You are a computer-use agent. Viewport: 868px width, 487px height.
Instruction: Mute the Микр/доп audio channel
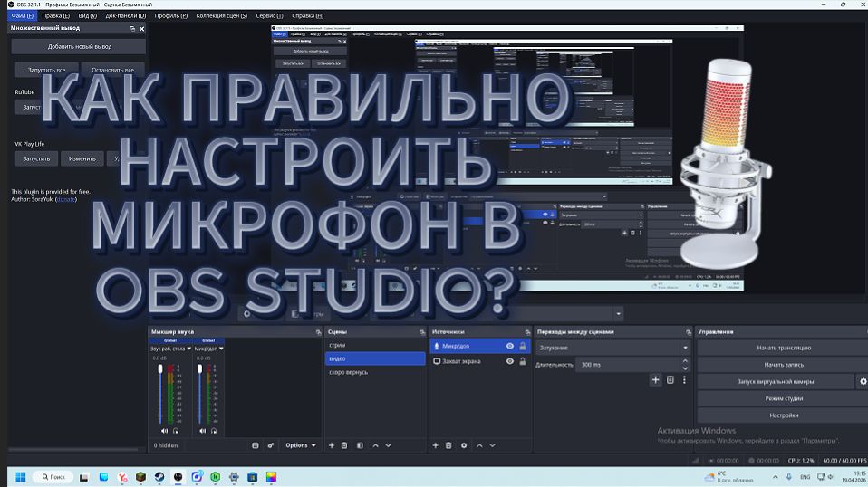pyautogui.click(x=203, y=431)
